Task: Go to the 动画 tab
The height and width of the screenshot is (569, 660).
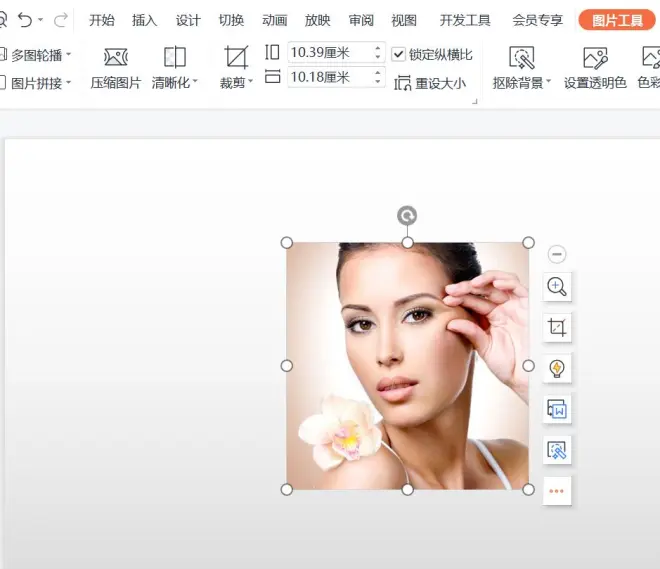Action: [x=274, y=20]
